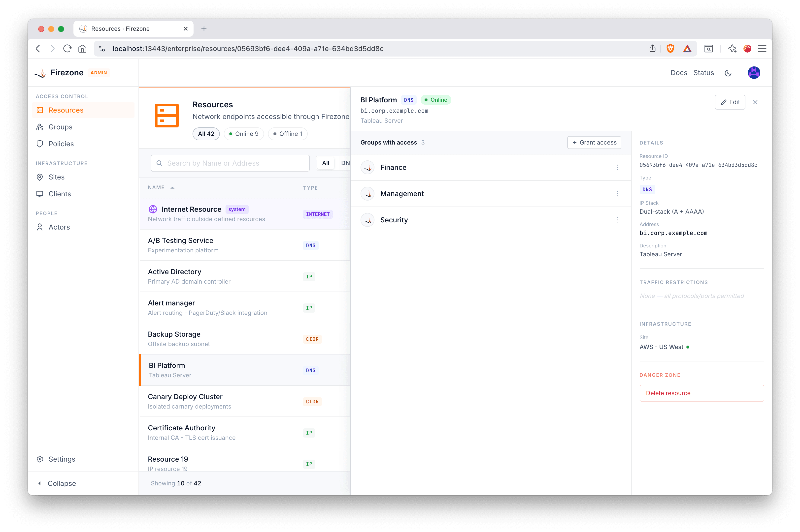Open the user avatar menu
The height and width of the screenshot is (532, 800).
(754, 73)
